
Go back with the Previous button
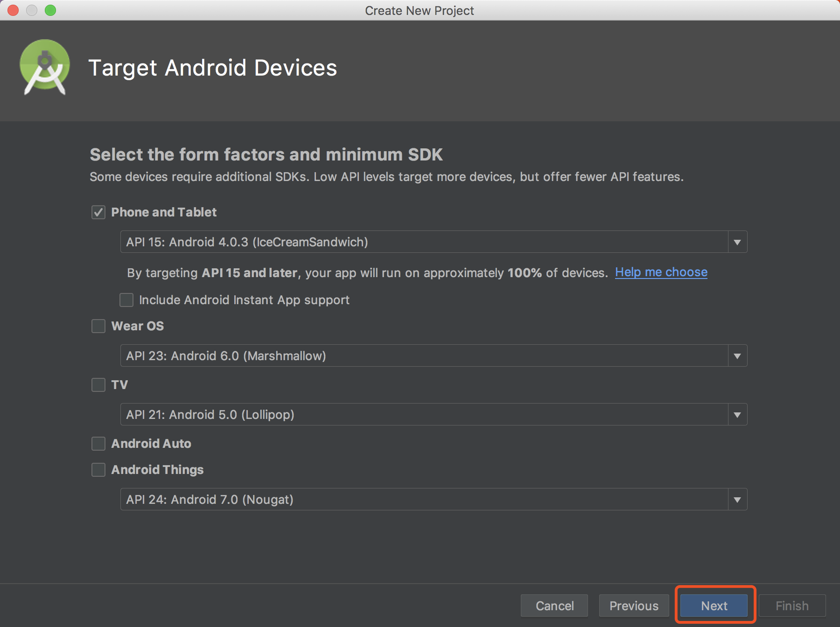coord(634,606)
